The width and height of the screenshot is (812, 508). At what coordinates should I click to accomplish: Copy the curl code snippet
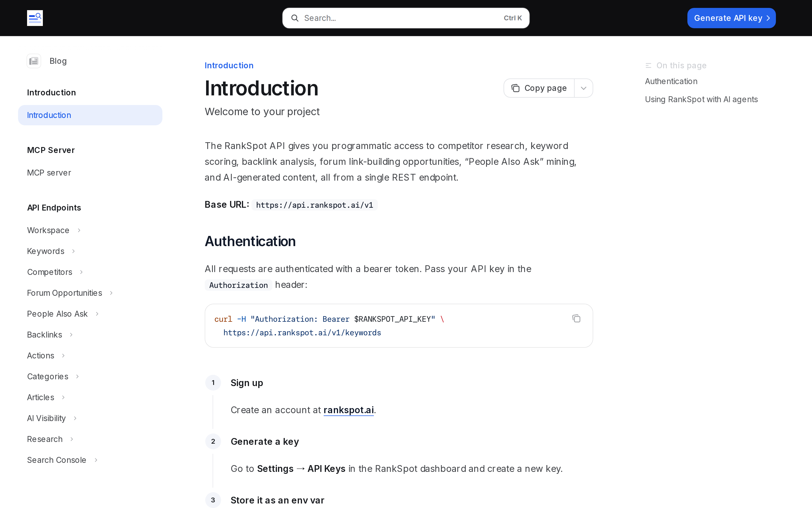tap(576, 319)
